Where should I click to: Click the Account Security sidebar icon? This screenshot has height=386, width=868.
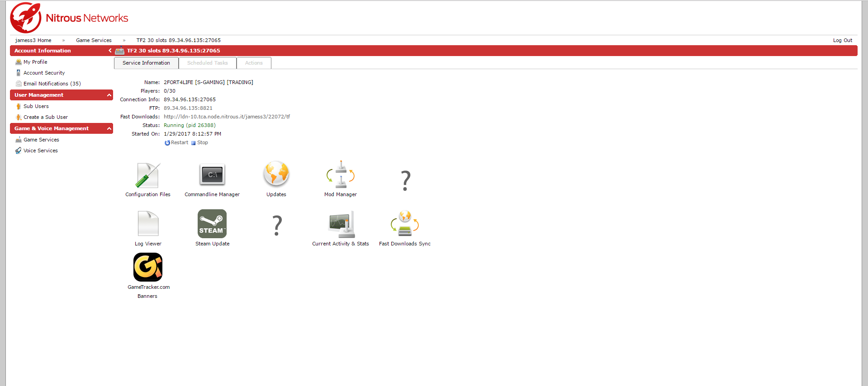coord(19,73)
